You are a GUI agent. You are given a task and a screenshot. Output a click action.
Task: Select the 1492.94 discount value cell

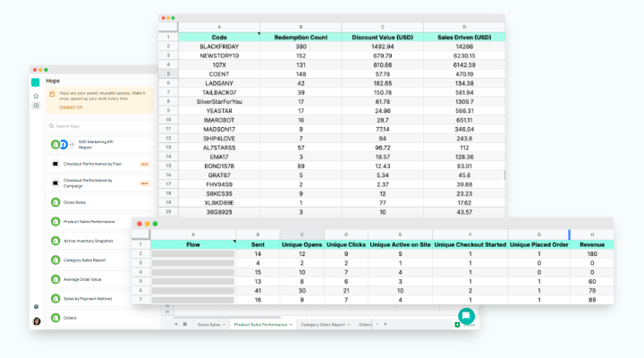click(x=383, y=47)
